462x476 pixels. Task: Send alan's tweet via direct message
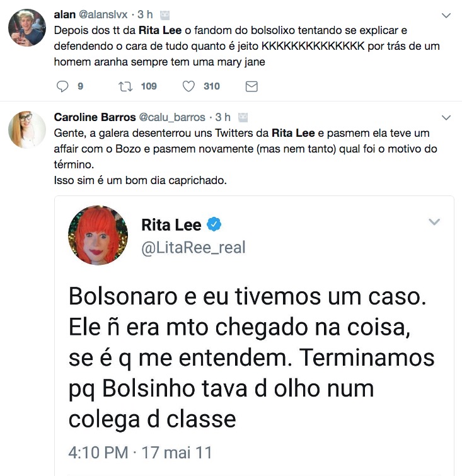pos(251,86)
